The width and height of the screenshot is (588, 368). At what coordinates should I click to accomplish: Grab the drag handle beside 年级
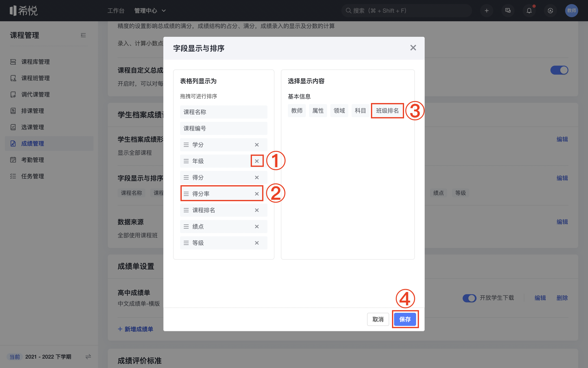tap(186, 161)
